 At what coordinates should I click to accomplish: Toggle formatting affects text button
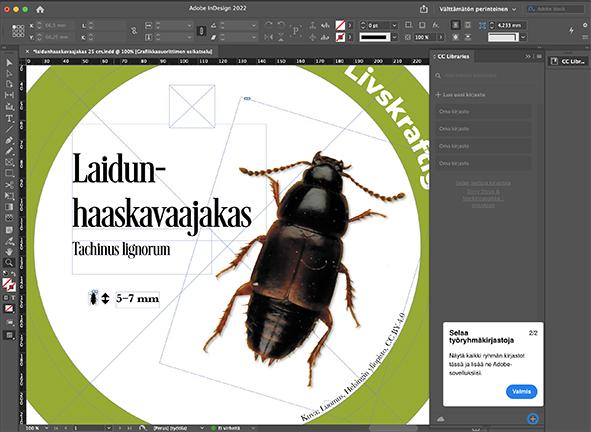tap(12, 297)
